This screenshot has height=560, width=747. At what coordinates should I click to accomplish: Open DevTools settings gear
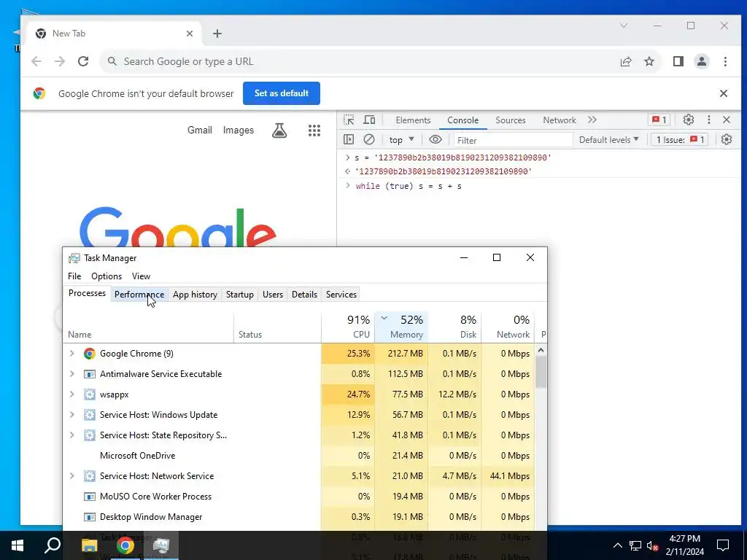point(689,120)
